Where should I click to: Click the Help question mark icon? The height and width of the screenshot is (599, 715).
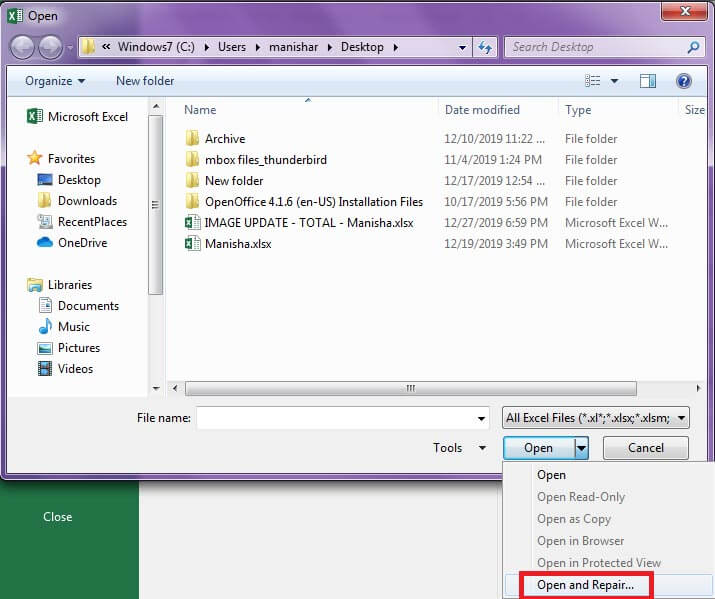[683, 81]
